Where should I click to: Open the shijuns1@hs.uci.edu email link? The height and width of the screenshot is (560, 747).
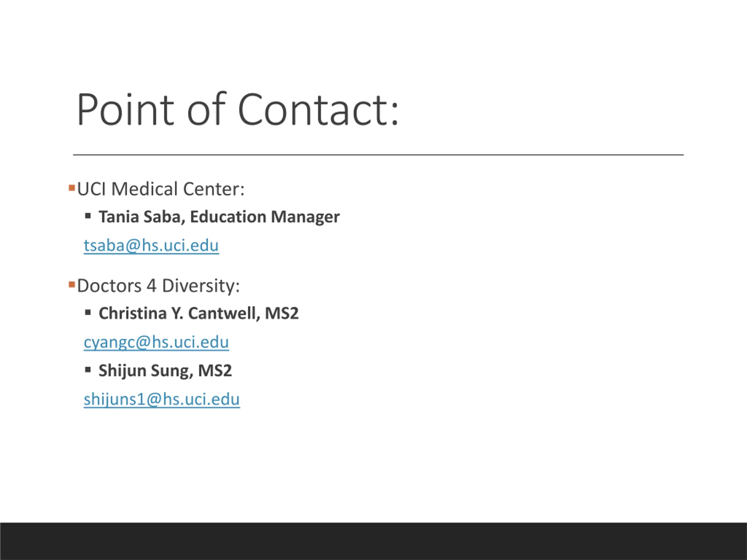tap(162, 399)
